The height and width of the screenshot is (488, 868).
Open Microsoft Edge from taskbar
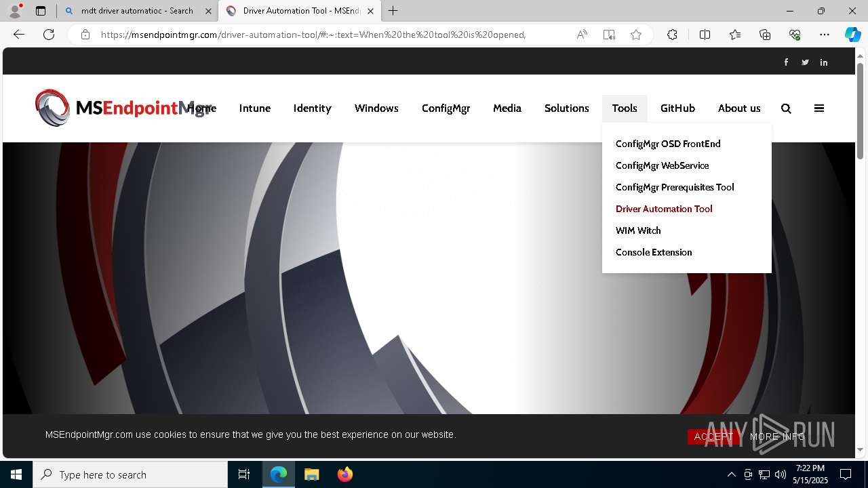pos(279,474)
